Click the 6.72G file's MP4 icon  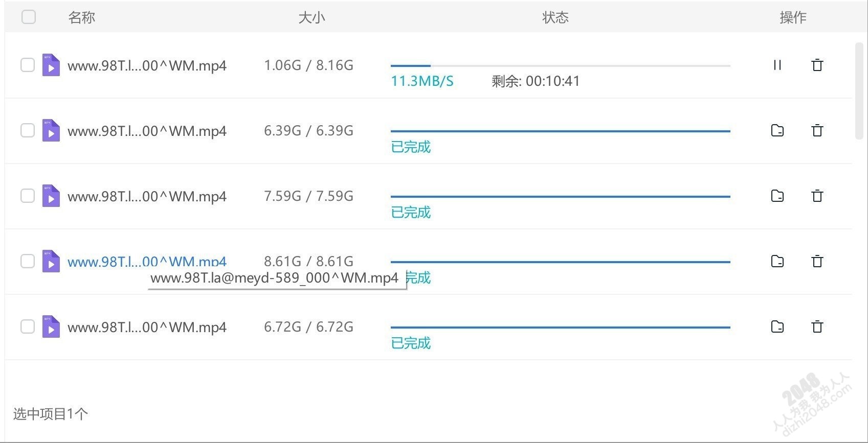[51, 327]
